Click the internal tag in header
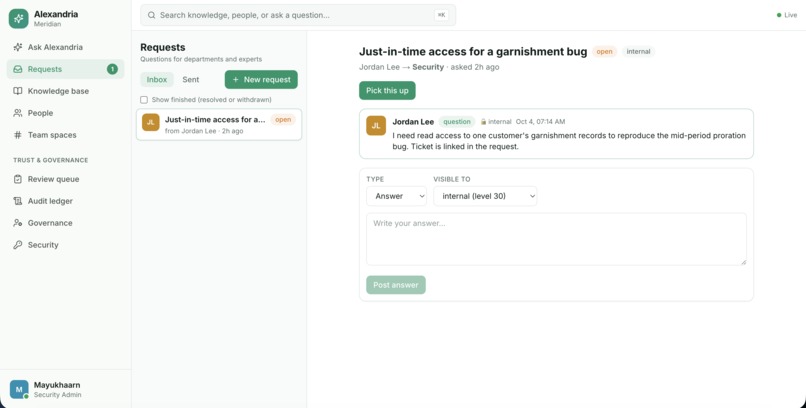 pyautogui.click(x=638, y=51)
